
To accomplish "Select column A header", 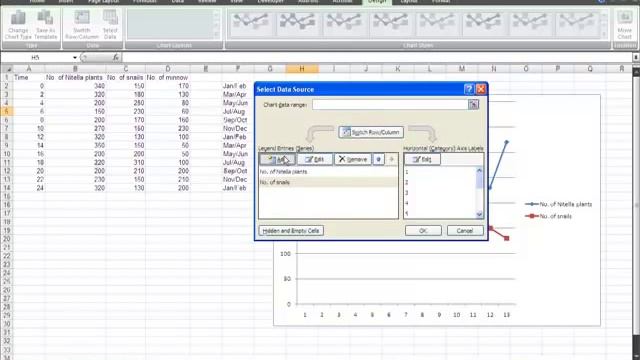I will click(x=29, y=69).
